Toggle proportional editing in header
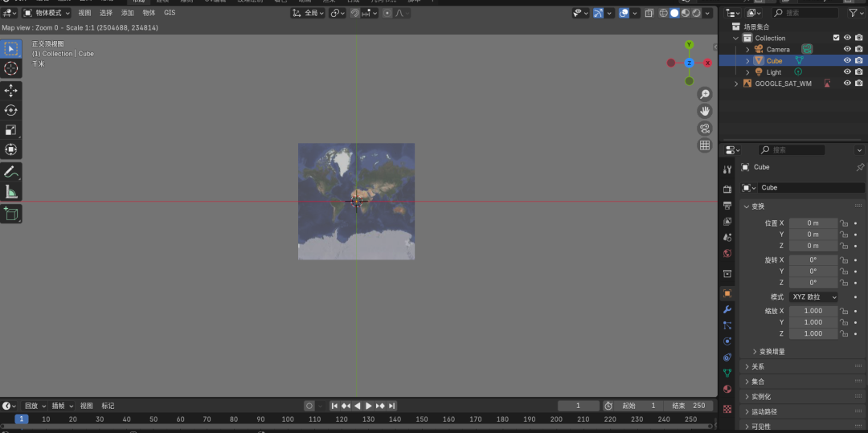 (x=387, y=14)
